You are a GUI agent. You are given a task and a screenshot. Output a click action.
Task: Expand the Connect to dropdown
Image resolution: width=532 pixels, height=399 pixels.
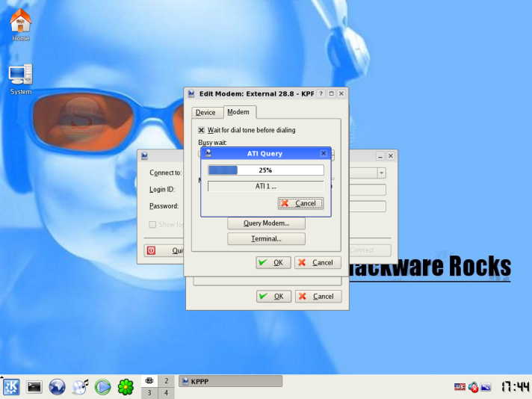coord(381,173)
